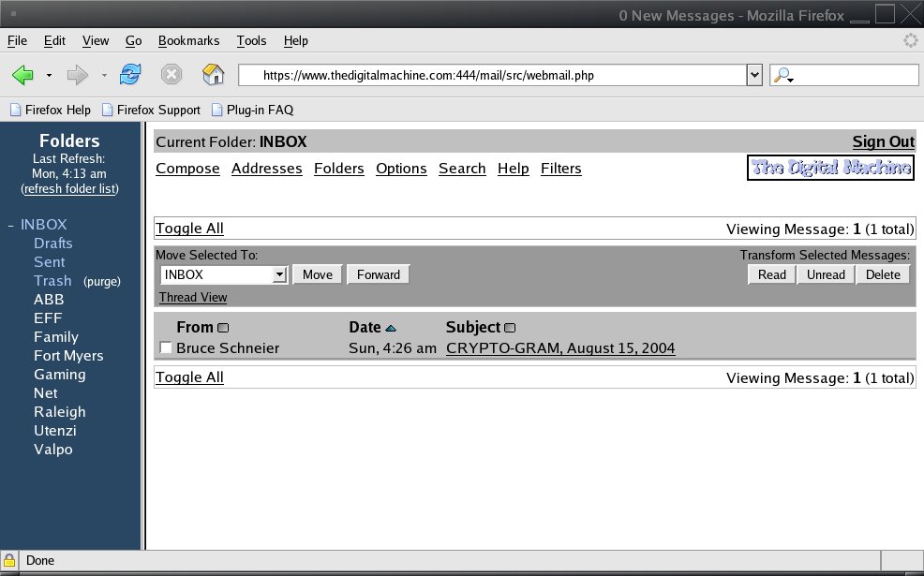Collapse the INBOX folder tree
Viewport: 924px width, 576px height.
10,225
